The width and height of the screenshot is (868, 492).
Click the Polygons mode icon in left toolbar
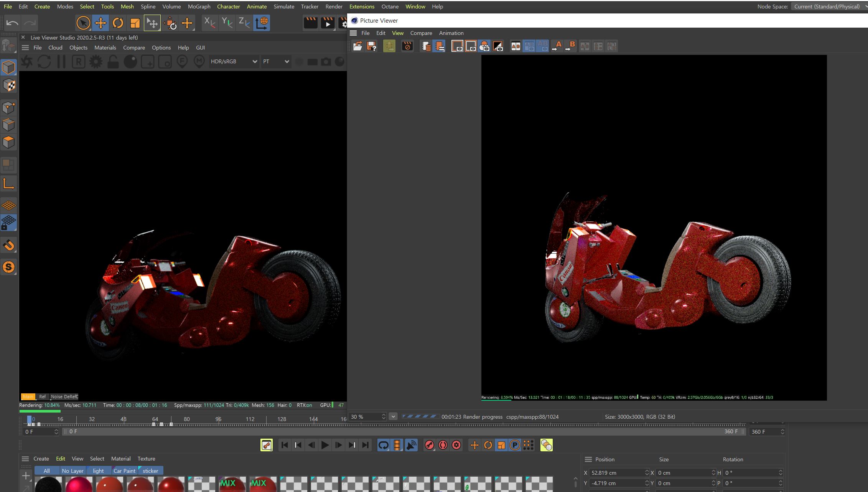[8, 142]
